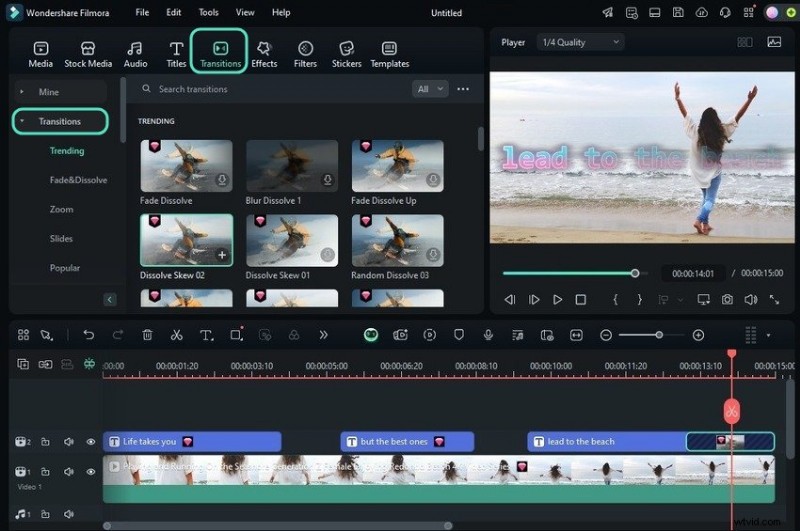Open the All filter dropdown

[430, 89]
